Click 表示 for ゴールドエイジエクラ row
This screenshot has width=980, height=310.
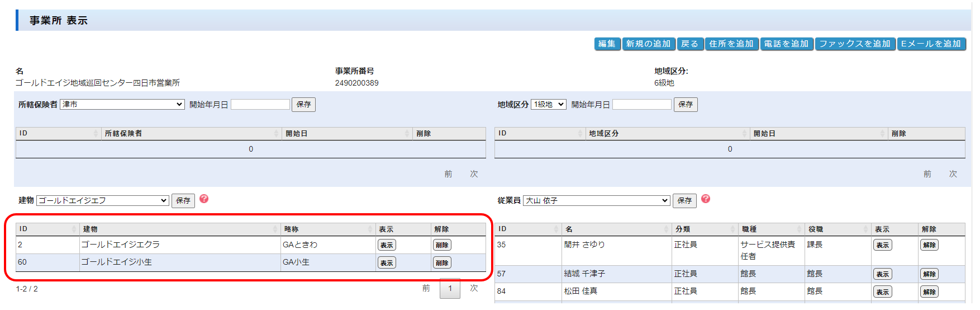pyautogui.click(x=387, y=245)
